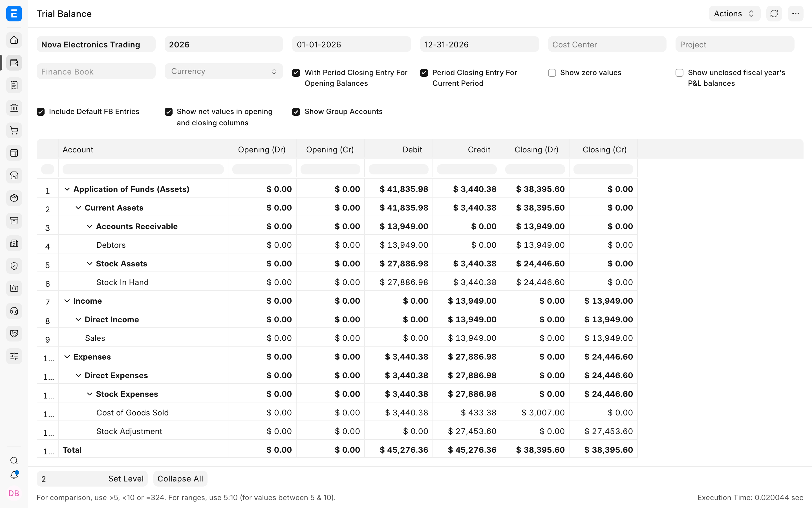Open the archive box icon in sidebar
Screen dimensions: 812x508
click(x=14, y=221)
